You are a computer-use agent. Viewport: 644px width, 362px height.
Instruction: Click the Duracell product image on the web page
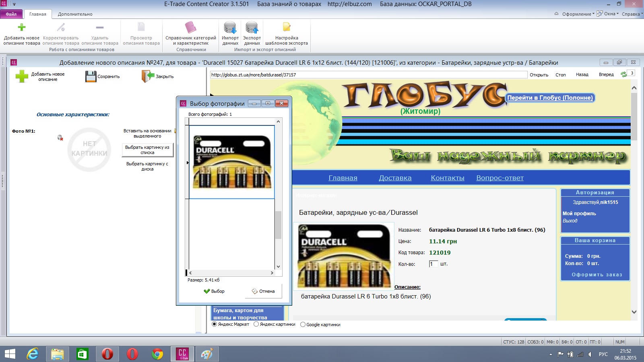coord(344,256)
